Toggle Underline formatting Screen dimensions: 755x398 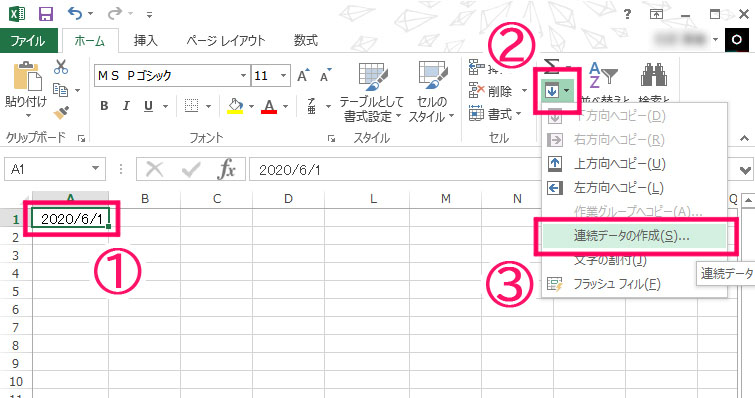coord(148,106)
